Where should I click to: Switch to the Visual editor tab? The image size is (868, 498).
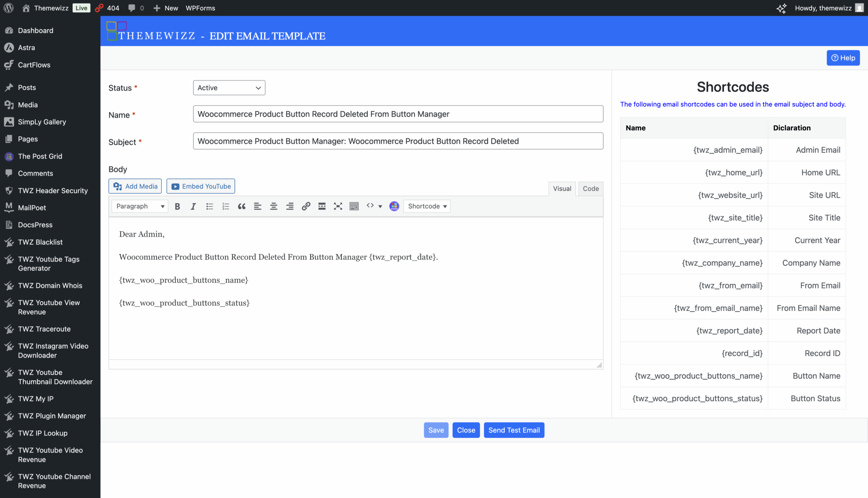[x=562, y=189]
